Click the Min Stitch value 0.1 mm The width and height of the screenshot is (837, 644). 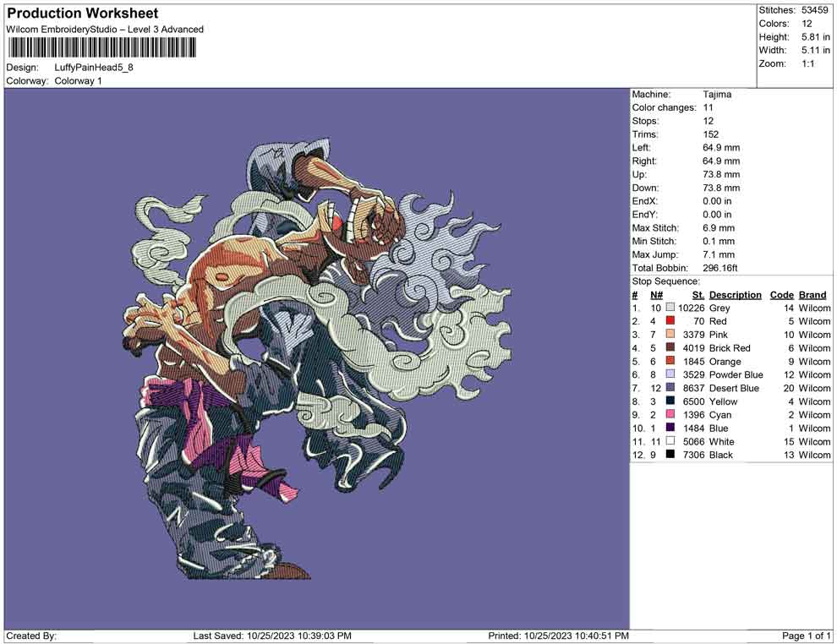[x=719, y=241]
